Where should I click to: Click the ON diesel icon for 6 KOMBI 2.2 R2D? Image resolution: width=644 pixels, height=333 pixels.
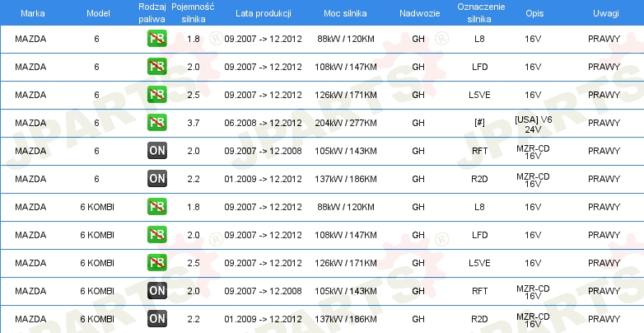click(x=157, y=319)
